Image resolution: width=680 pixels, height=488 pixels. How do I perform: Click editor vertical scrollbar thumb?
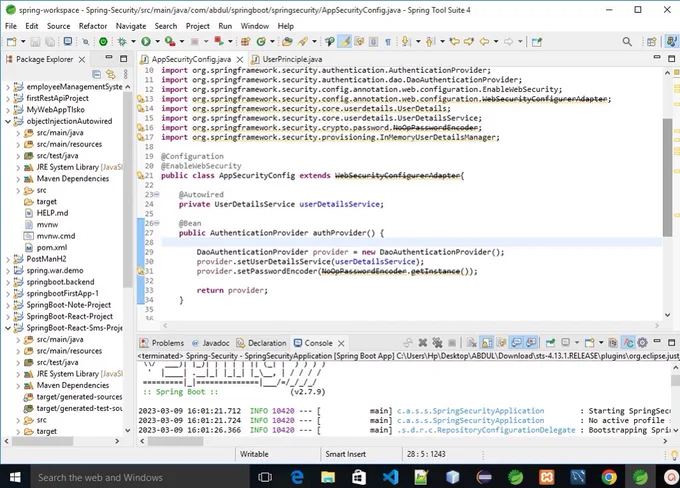667,178
